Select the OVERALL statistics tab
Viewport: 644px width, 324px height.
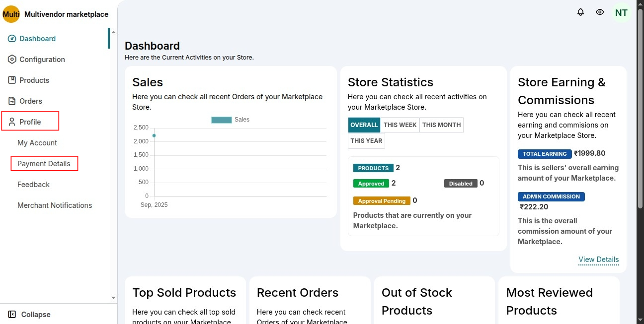pyautogui.click(x=364, y=125)
